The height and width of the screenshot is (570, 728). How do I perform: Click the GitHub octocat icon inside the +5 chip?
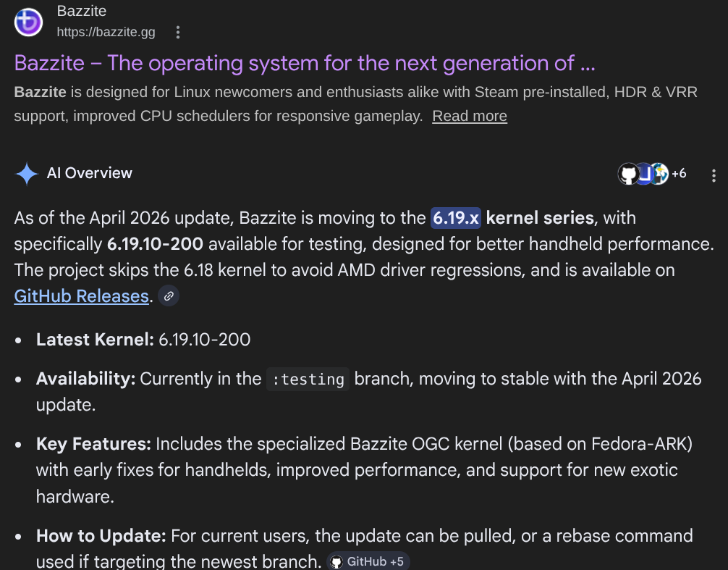click(x=337, y=561)
